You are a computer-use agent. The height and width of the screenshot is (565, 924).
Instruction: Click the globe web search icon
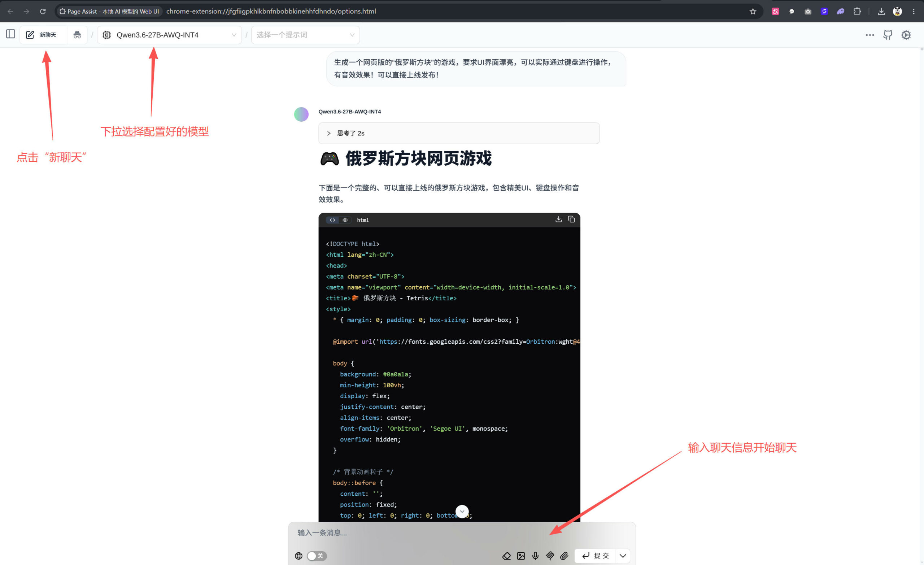tap(298, 556)
